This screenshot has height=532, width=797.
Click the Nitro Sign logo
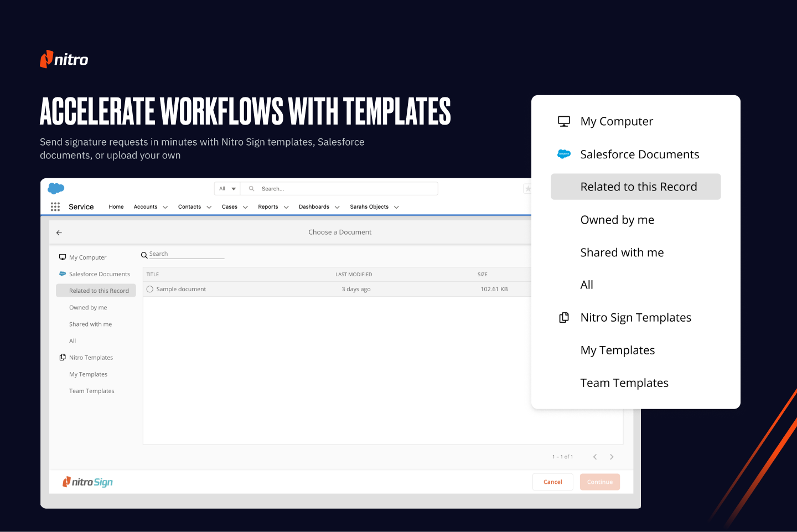point(88,482)
